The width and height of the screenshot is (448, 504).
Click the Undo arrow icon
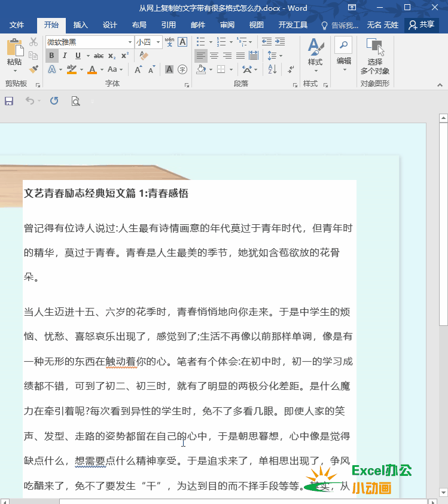[x=29, y=101]
